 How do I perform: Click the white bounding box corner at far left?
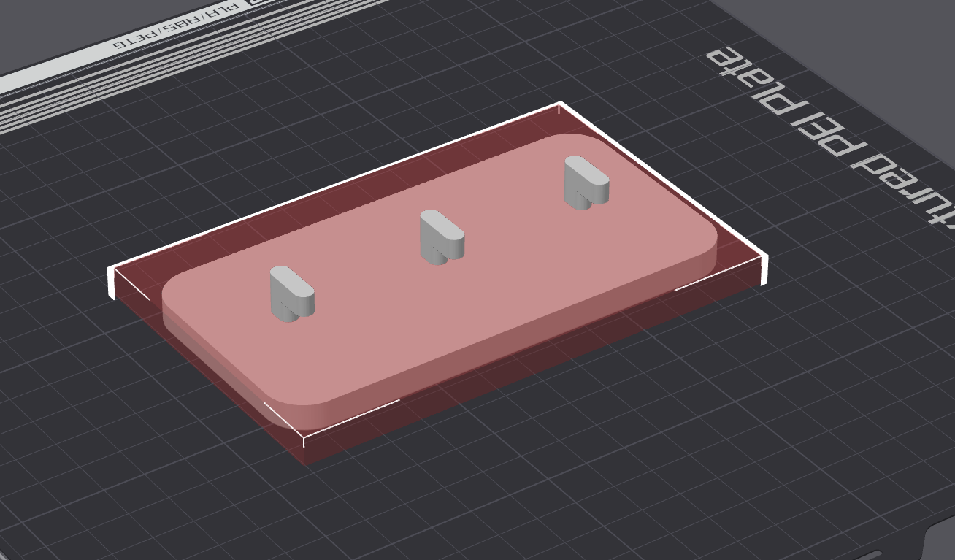click(112, 282)
